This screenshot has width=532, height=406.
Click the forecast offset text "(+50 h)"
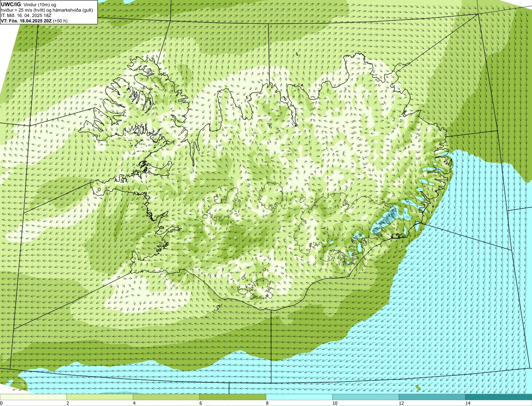60,20
